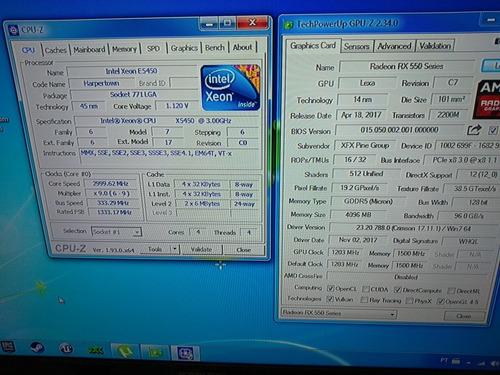Click the Driver Version field in GPU-Z
The height and width of the screenshot is (375, 500).
pos(413,228)
